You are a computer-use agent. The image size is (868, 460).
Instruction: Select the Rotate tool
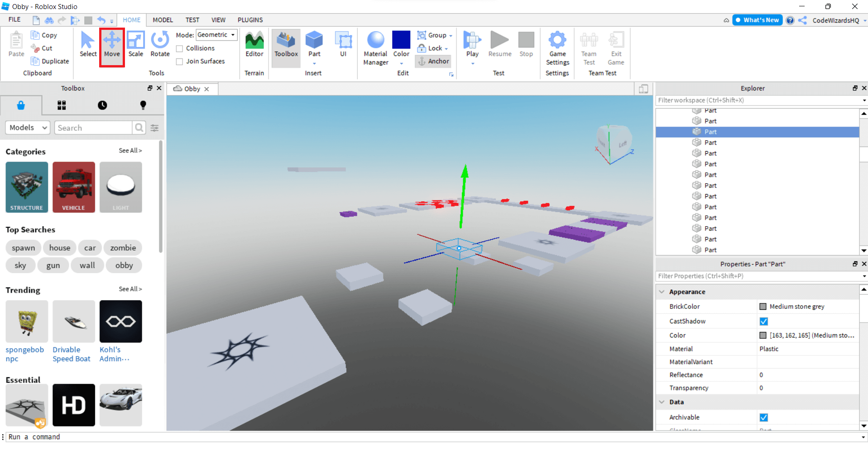click(x=159, y=47)
